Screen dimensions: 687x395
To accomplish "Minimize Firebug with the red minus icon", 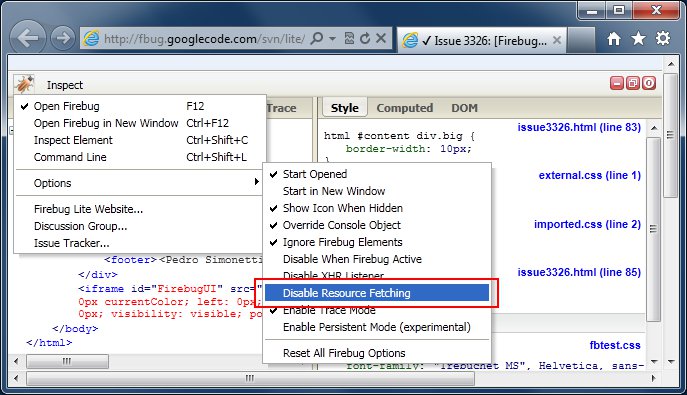I will tap(616, 83).
